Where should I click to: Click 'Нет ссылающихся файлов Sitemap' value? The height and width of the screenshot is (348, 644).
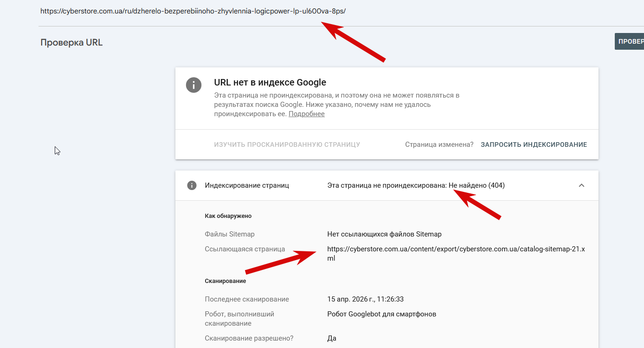click(x=384, y=234)
